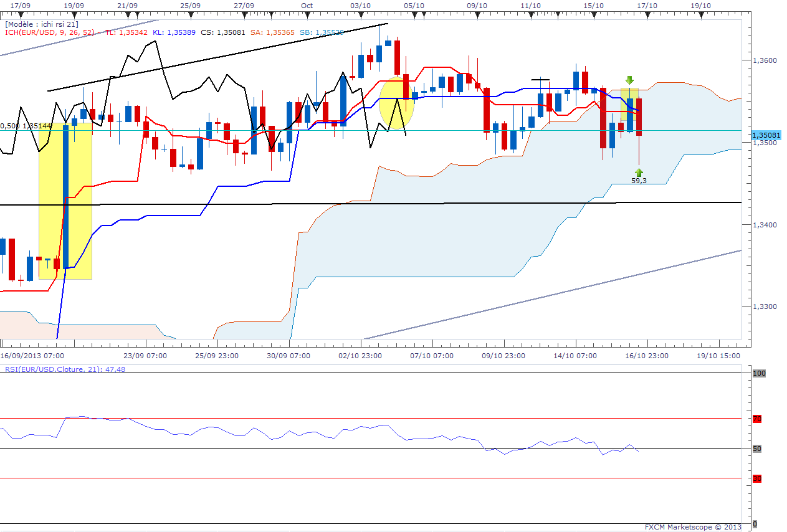The image size is (787, 532).
Task: Click the "23/09 07:00" time label
Action: (x=145, y=356)
